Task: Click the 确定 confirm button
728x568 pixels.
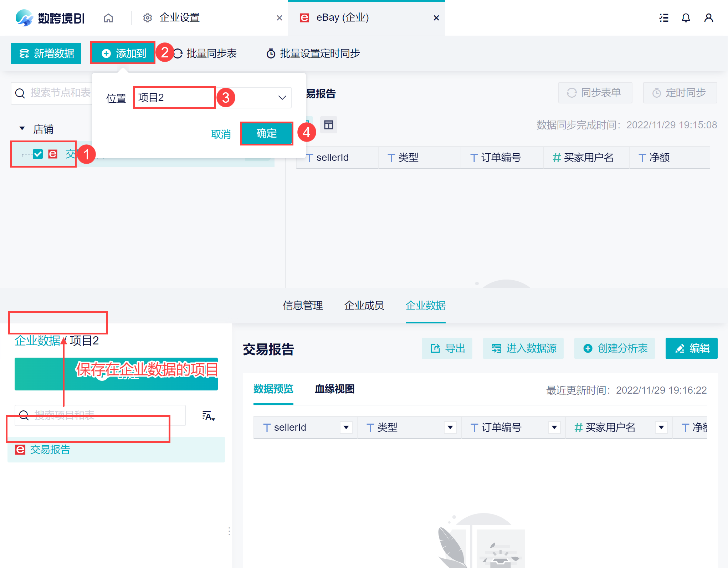Action: (x=267, y=133)
